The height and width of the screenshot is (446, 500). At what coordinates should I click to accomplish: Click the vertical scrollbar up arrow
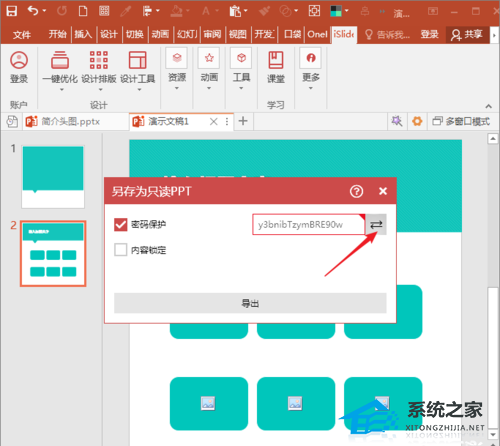(x=493, y=138)
